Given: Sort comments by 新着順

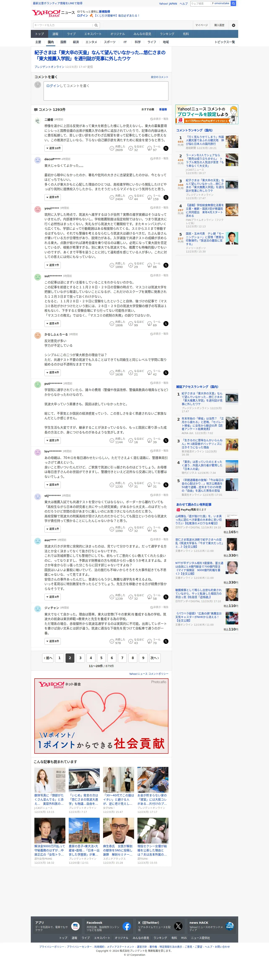Looking at the screenshot, I should click(163, 110).
